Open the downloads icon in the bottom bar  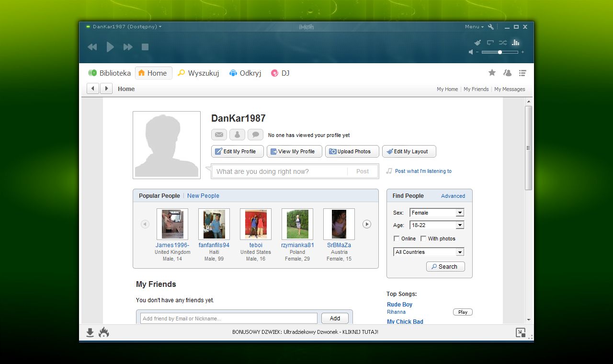click(x=90, y=332)
